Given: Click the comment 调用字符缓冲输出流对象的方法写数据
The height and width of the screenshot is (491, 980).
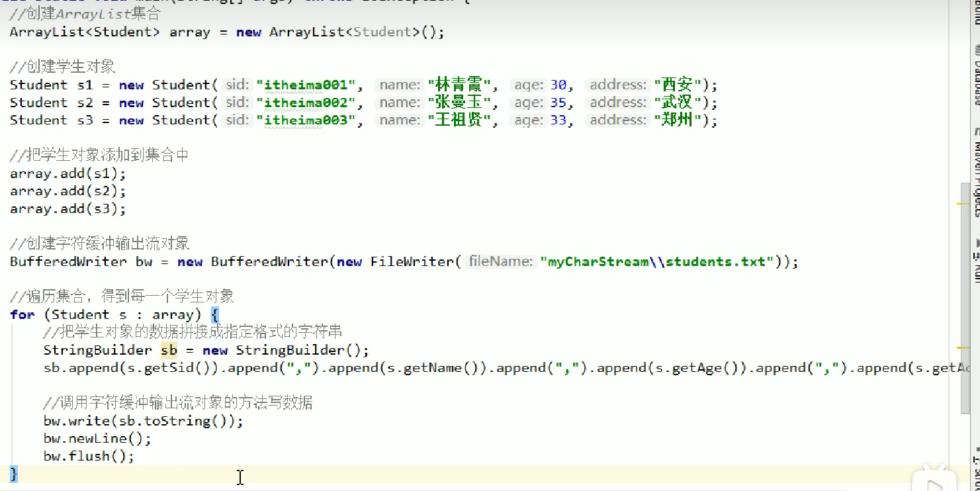Looking at the screenshot, I should tap(178, 402).
